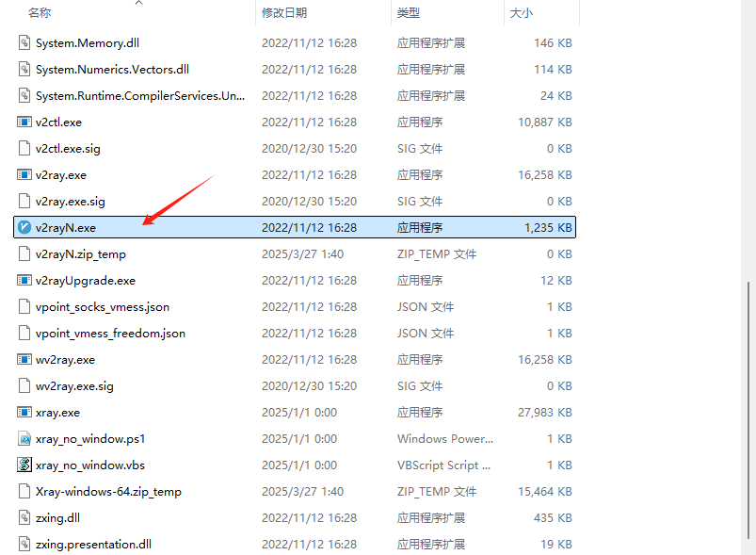
Task: Click the 15,464 KB size value
Action: pos(545,492)
